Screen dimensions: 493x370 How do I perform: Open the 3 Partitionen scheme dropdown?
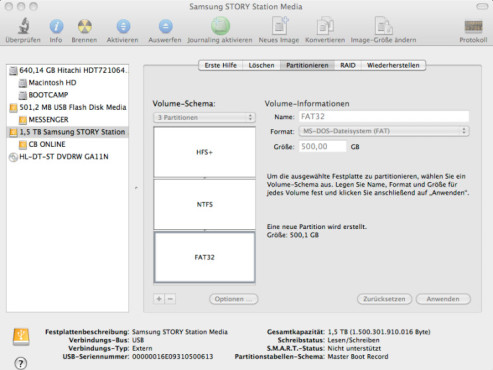coord(204,117)
